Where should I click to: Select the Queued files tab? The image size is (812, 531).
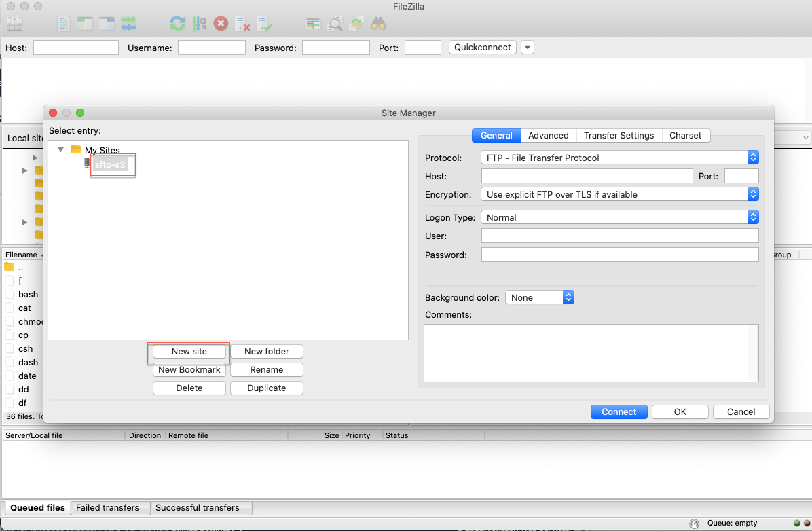[37, 508]
